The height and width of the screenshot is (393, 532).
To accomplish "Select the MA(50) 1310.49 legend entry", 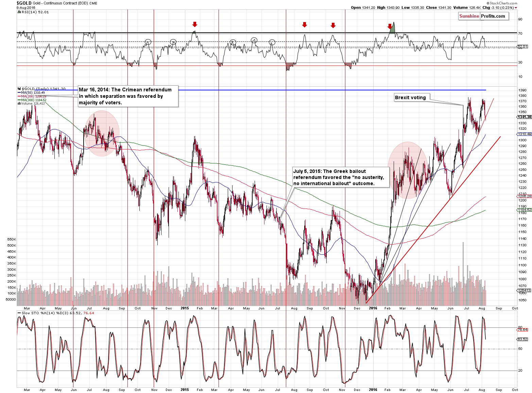I will tap(31, 92).
